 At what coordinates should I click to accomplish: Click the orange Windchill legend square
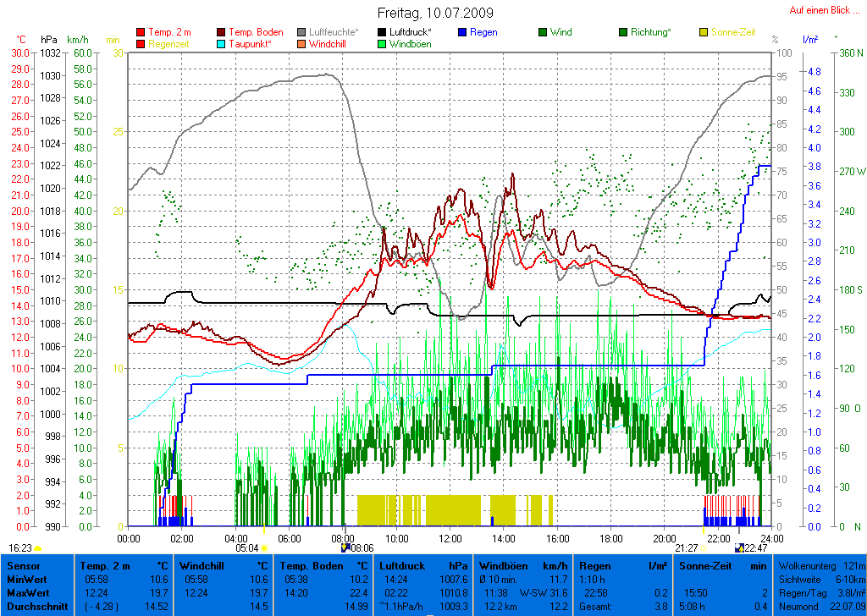(x=302, y=44)
